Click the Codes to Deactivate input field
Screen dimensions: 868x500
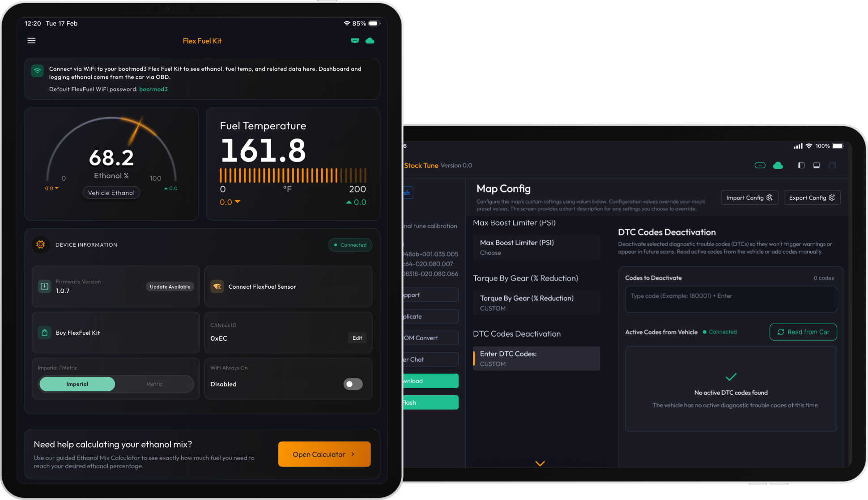tap(731, 299)
